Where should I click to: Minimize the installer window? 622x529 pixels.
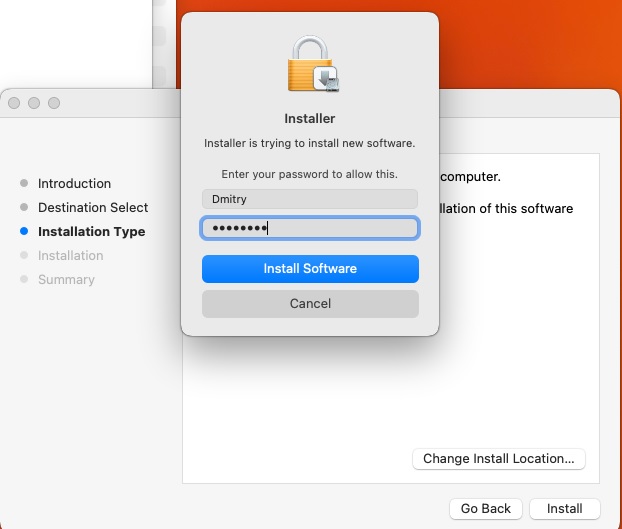point(34,103)
